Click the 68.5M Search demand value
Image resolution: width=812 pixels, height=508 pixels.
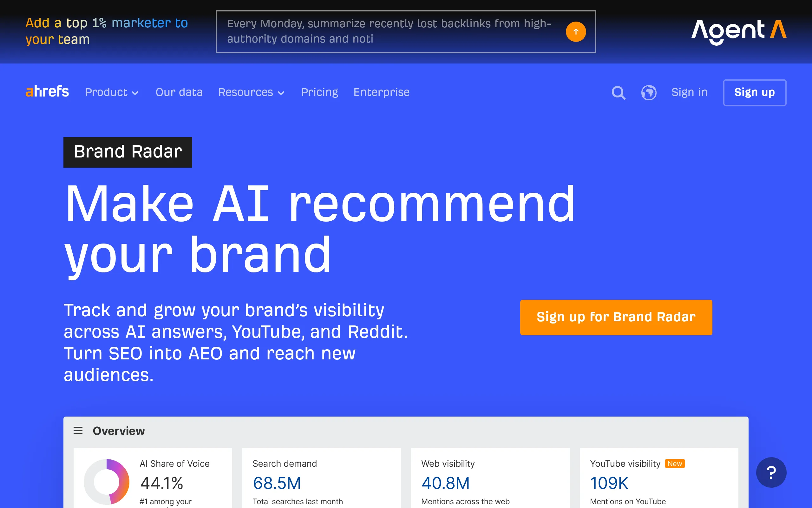(277, 483)
